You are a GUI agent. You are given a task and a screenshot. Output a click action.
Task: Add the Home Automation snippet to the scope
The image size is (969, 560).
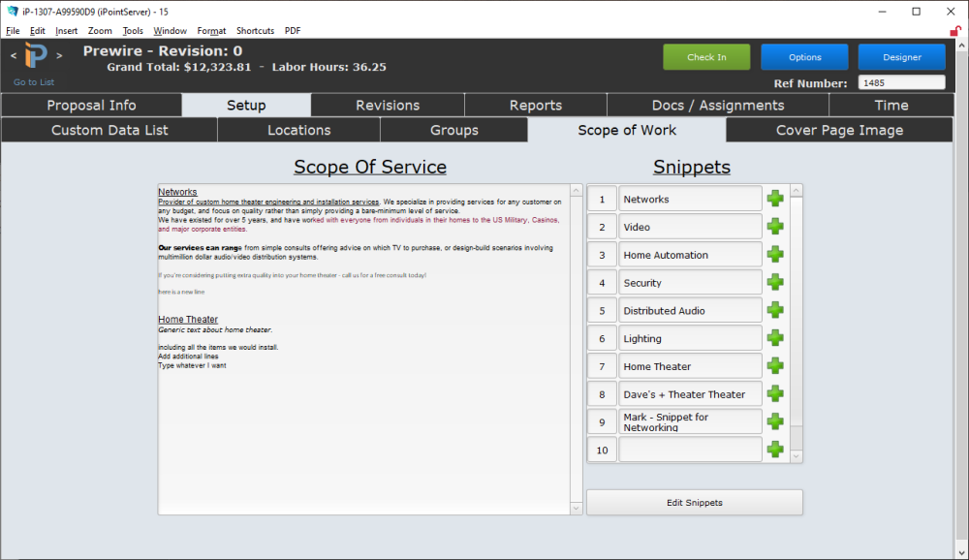(x=774, y=254)
